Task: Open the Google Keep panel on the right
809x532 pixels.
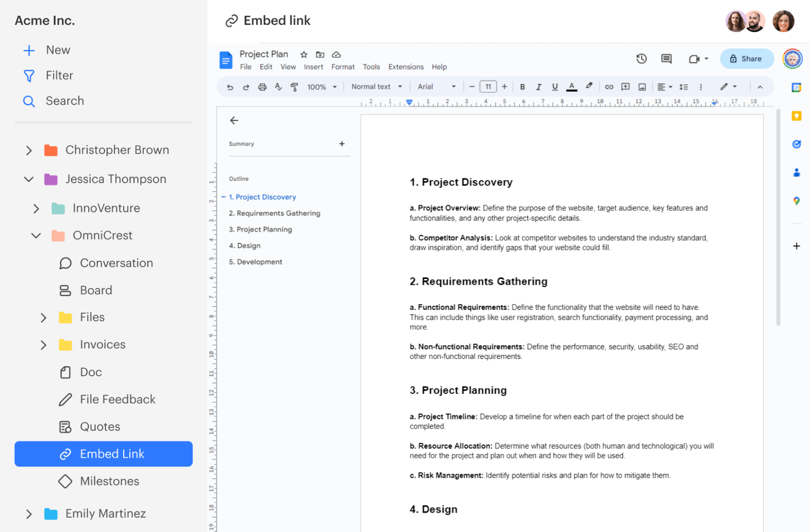Action: pos(796,116)
